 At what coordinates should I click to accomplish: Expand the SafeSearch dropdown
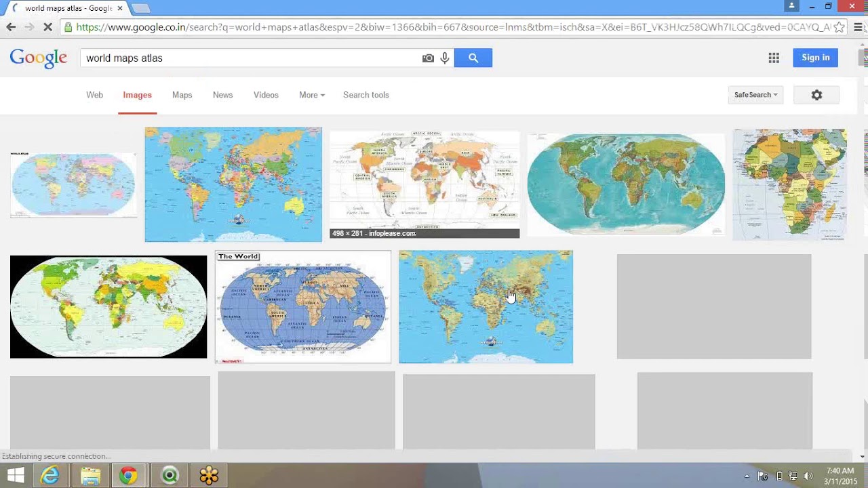point(756,95)
